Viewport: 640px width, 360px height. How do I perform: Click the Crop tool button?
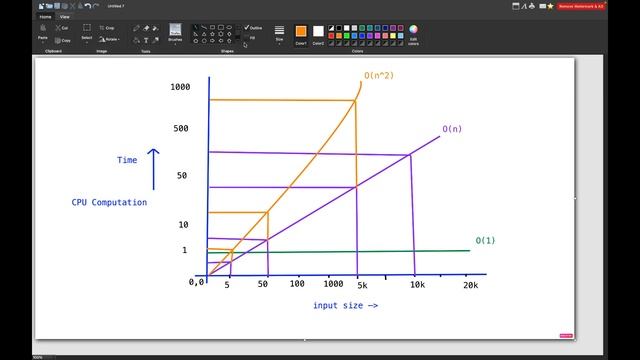pos(107,28)
